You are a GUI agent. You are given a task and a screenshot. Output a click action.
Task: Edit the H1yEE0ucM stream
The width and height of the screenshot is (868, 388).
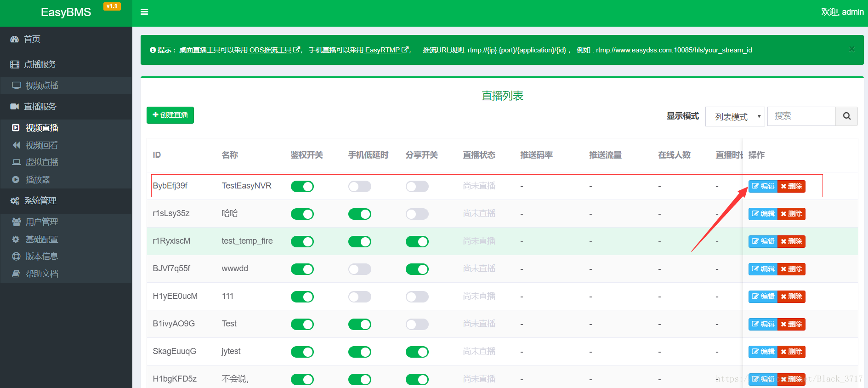click(x=763, y=297)
